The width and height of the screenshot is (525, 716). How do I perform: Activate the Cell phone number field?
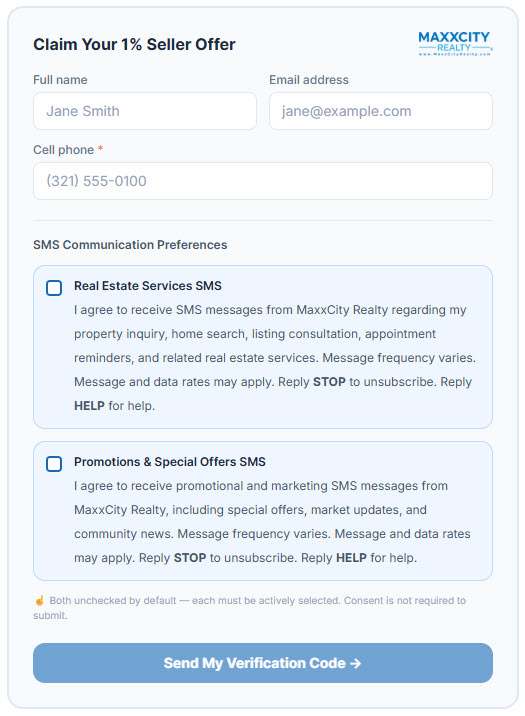(263, 181)
